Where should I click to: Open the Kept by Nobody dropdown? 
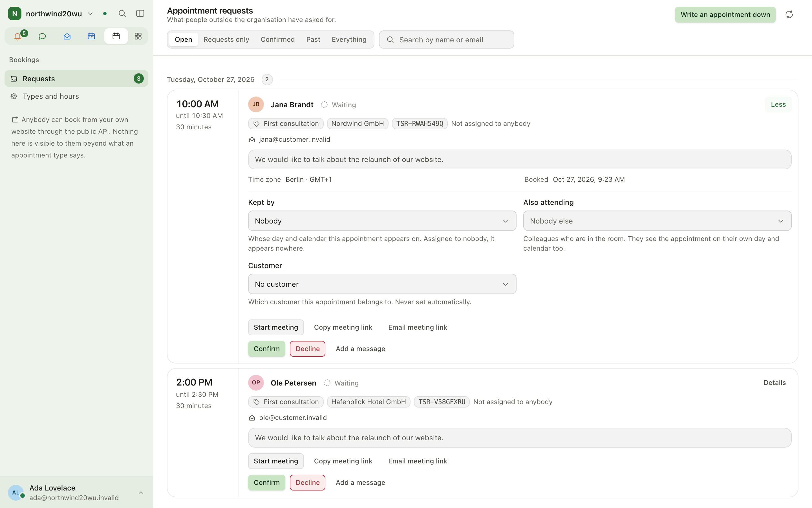[382, 221]
